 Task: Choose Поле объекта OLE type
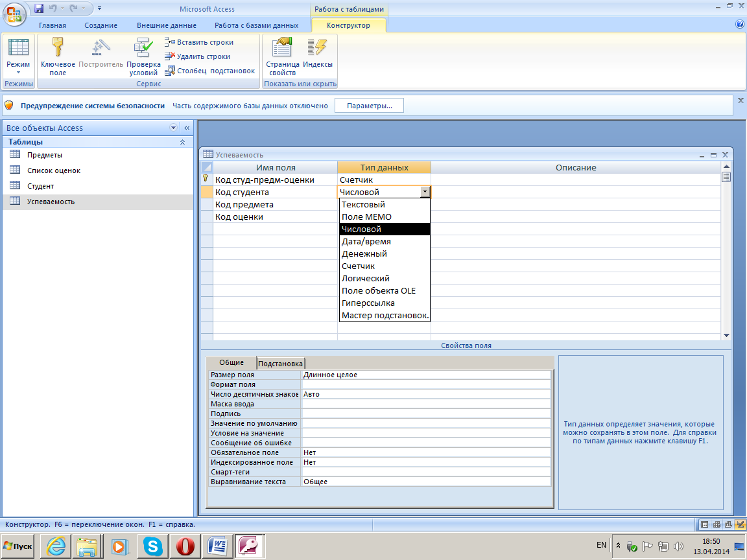tap(385, 291)
